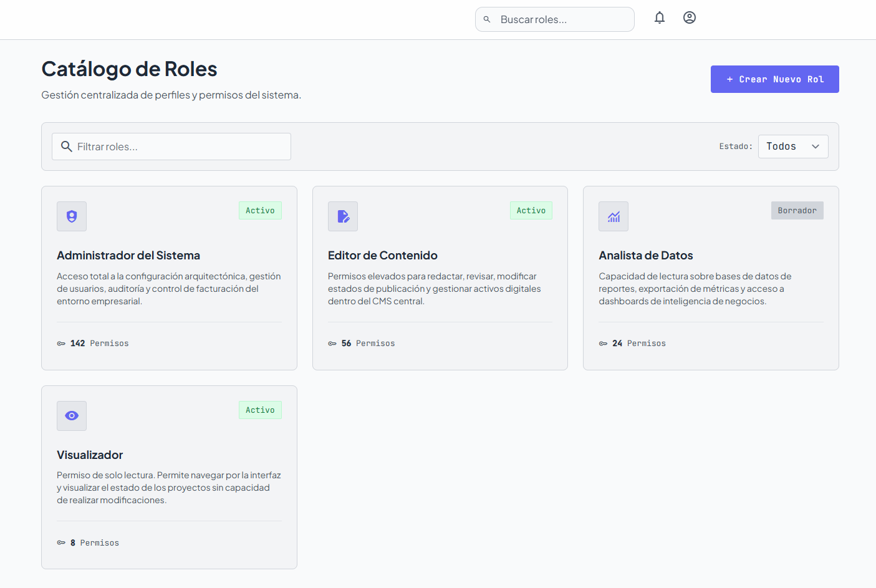Viewport: 876px width, 588px height.
Task: Click the Activo badge on Administrador del Sistema
Action: coord(260,210)
